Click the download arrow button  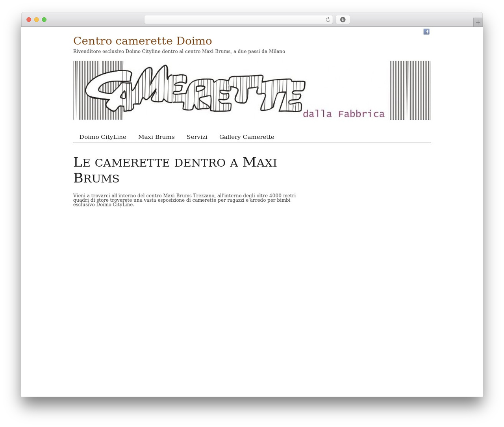[343, 20]
